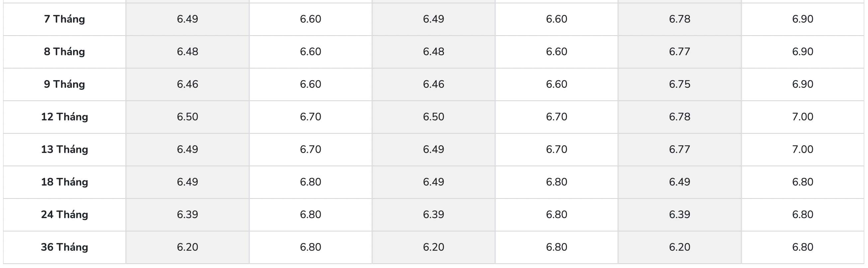The height and width of the screenshot is (268, 868).
Task: Click the 7 Tháng row label
Action: coord(64,19)
